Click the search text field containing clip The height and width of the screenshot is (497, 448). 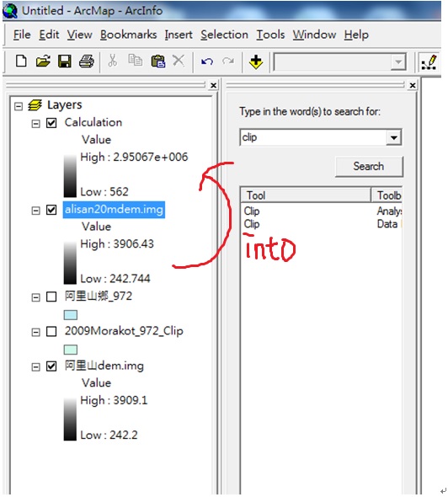tap(313, 137)
